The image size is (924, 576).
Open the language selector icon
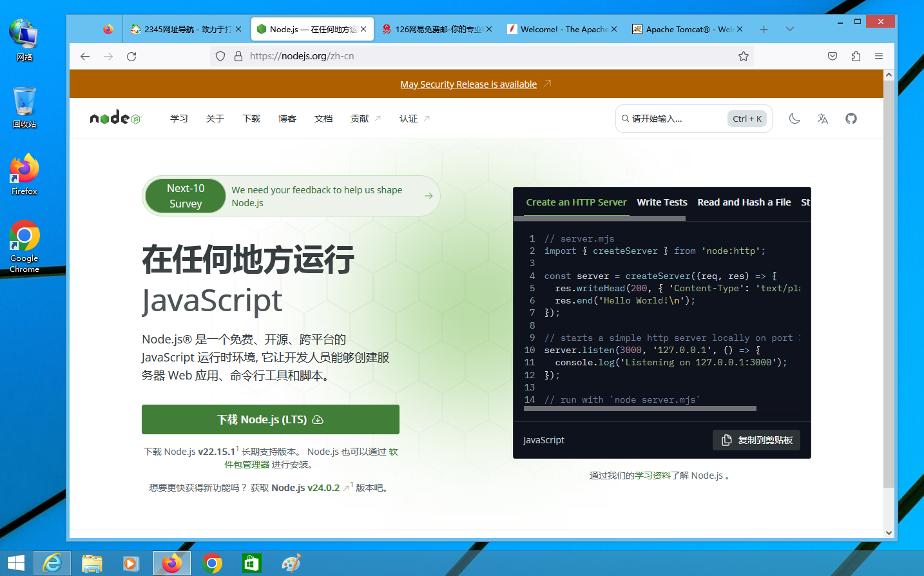click(x=823, y=119)
